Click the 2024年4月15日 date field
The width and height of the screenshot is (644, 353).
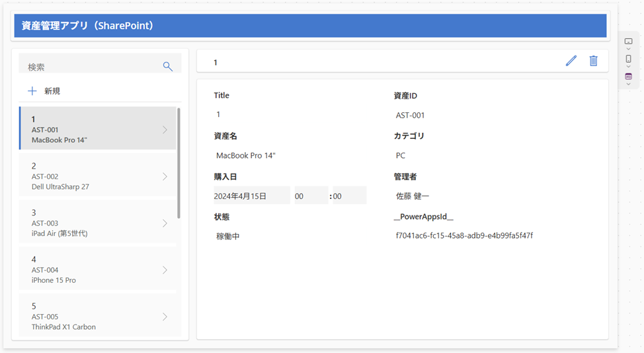[x=252, y=196]
